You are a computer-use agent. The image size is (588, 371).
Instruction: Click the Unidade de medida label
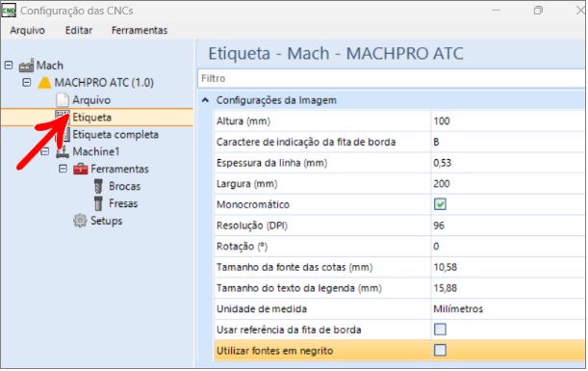point(262,308)
